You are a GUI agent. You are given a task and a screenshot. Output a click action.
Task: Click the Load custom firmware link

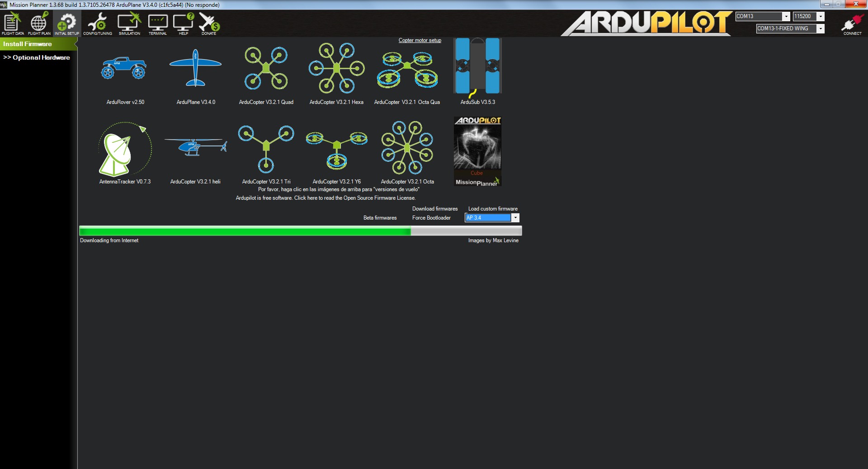pyautogui.click(x=493, y=209)
